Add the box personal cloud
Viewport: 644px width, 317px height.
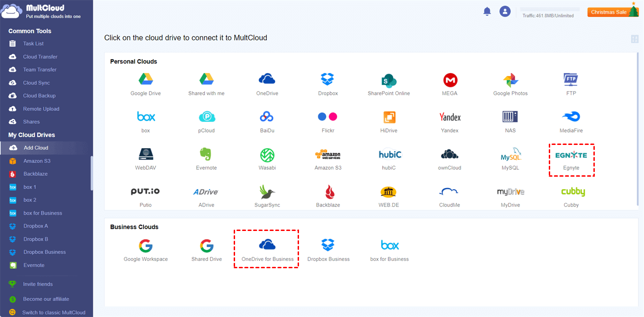pyautogui.click(x=145, y=121)
